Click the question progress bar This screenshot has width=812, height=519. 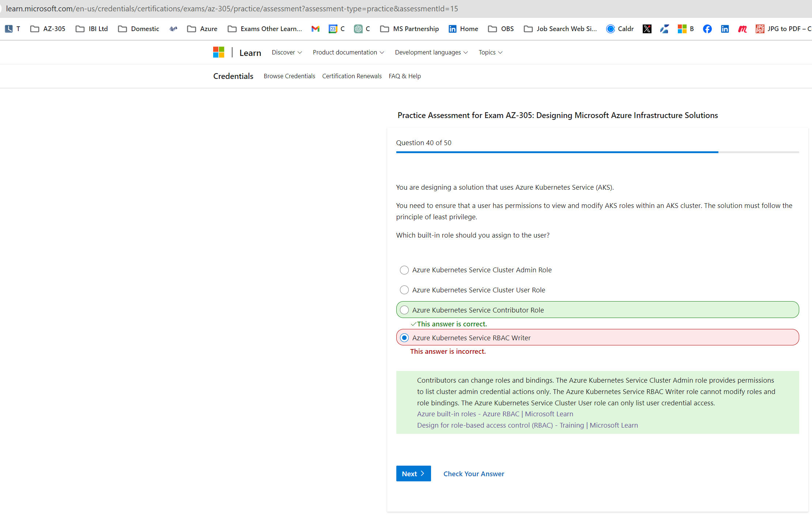point(597,152)
